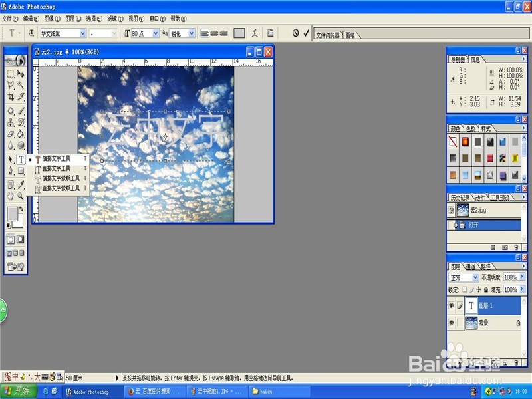Viewport: 532px width, 399px height.
Task: Select the Eyedropper tool
Action: coord(21,185)
